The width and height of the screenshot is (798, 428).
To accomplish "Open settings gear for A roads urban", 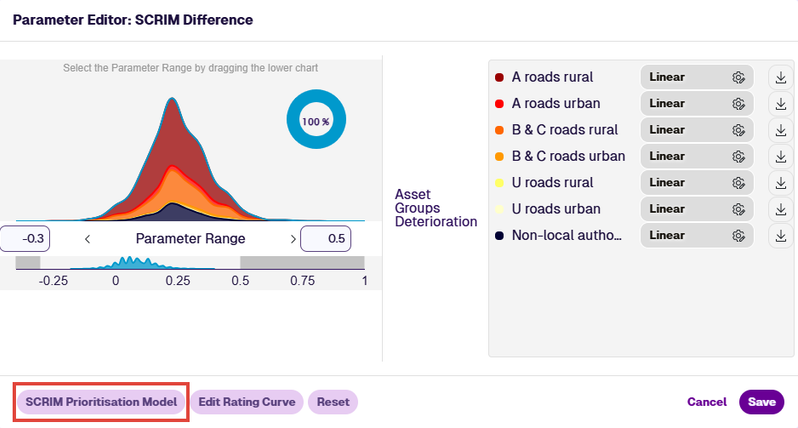I will click(x=738, y=104).
